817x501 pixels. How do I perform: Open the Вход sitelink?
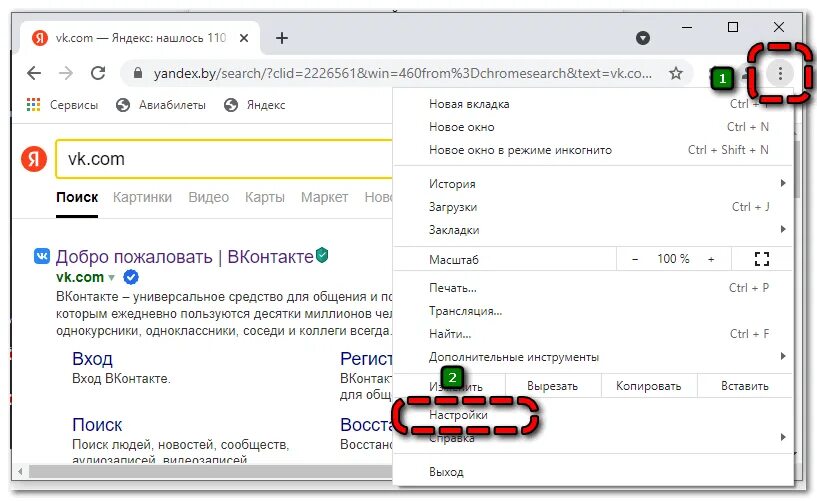click(92, 359)
